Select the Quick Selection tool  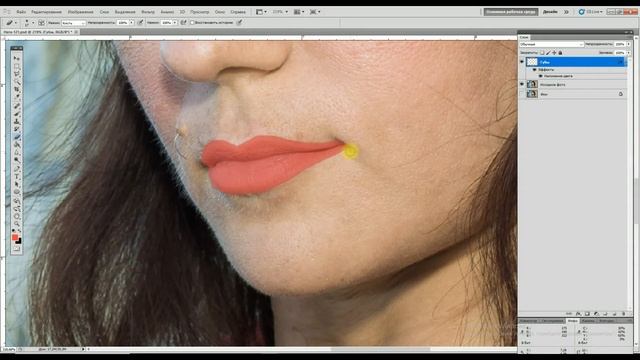(17, 81)
